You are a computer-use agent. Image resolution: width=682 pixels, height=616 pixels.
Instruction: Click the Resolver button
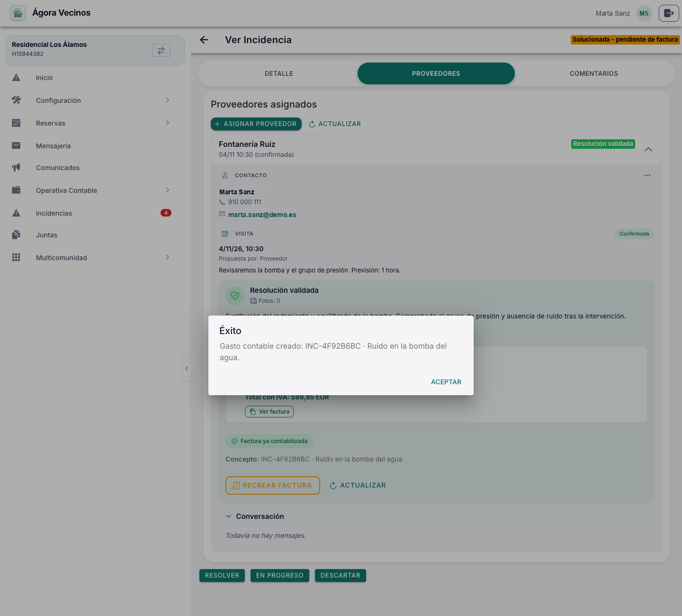point(222,575)
